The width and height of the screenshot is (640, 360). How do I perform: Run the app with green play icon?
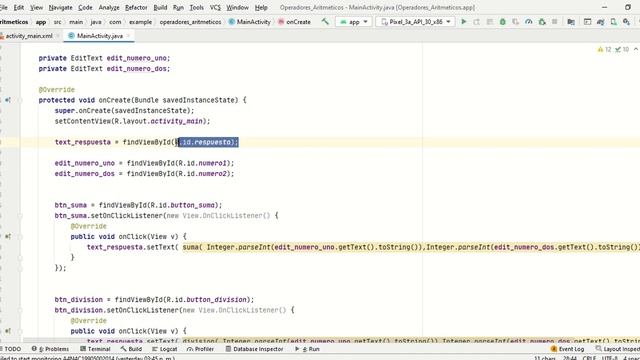(x=464, y=22)
